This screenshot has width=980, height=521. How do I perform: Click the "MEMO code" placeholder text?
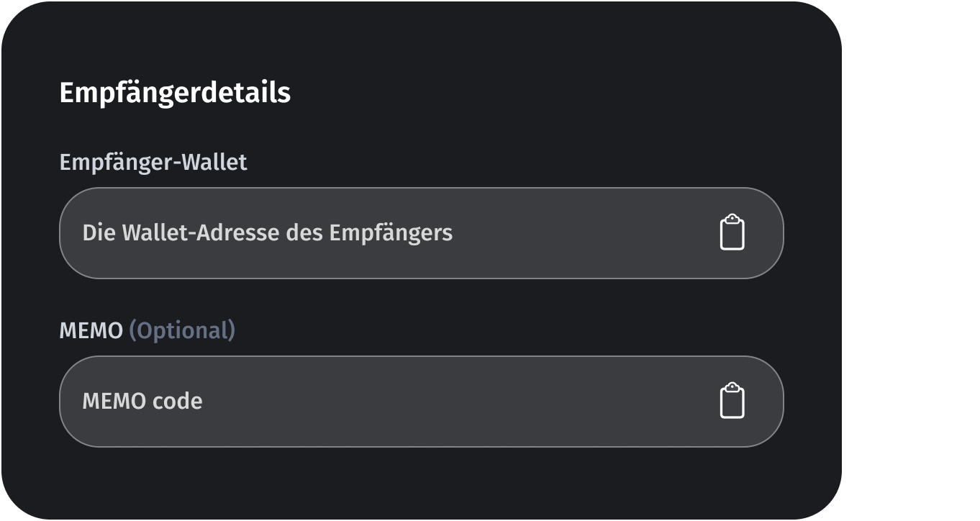pos(142,402)
